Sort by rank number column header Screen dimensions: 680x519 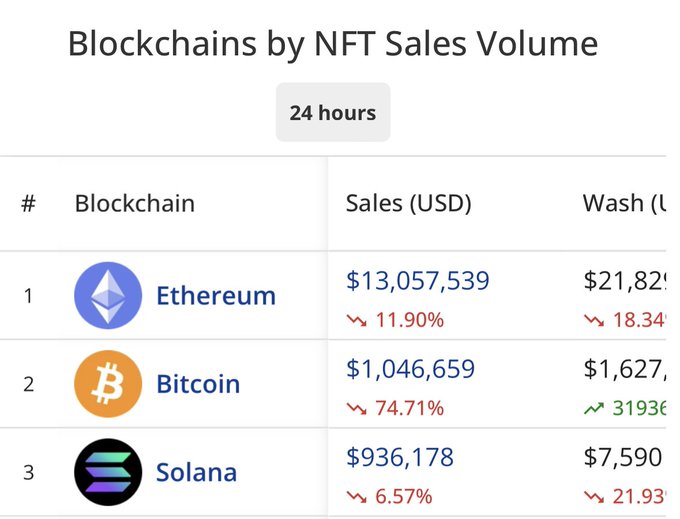(x=28, y=204)
